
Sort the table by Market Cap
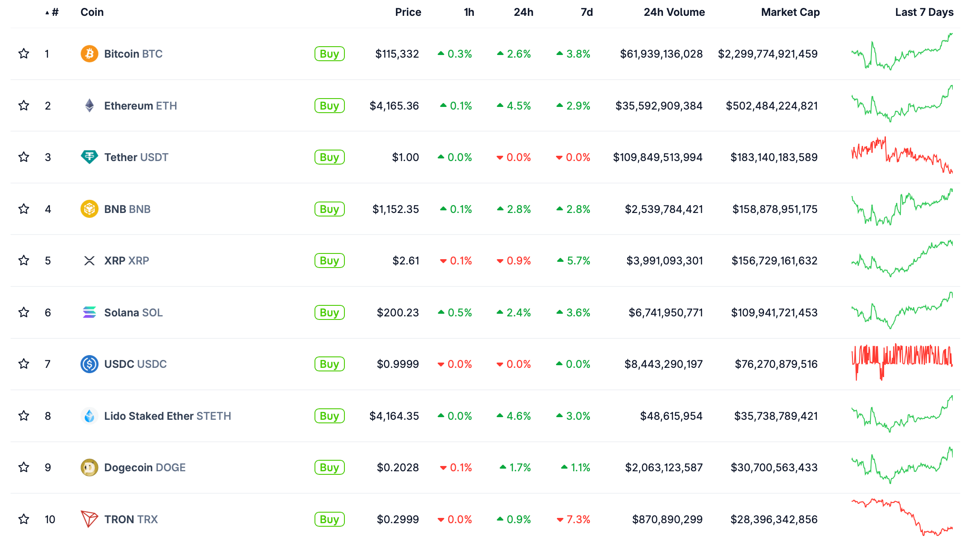tap(790, 12)
